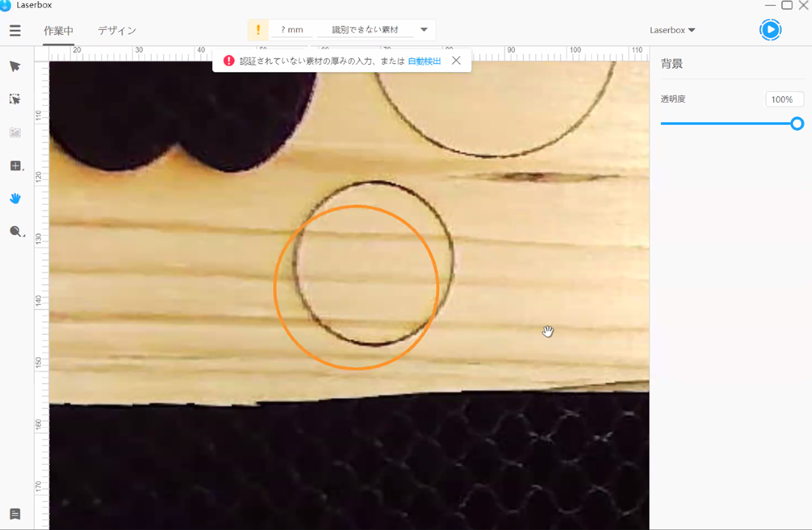Dismiss the unverified material notification
Viewport: 812px width, 530px height.
point(456,61)
